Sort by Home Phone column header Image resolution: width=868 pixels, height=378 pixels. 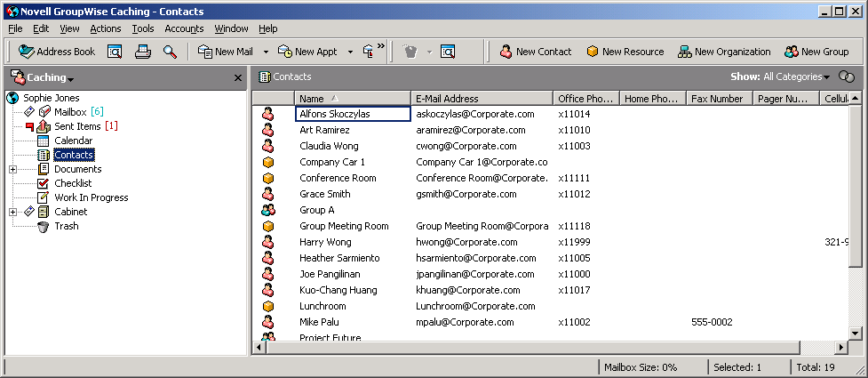(x=653, y=99)
